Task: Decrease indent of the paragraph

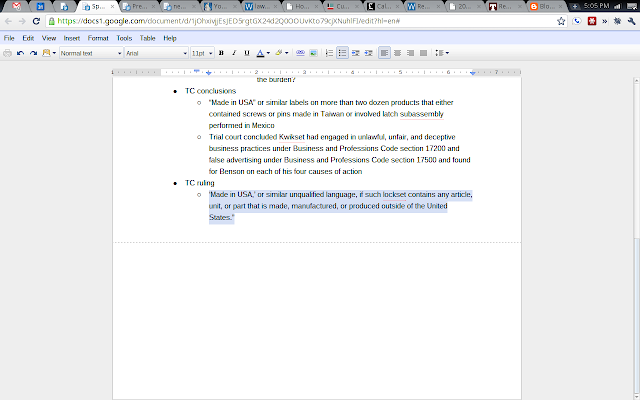Action: (x=356, y=53)
